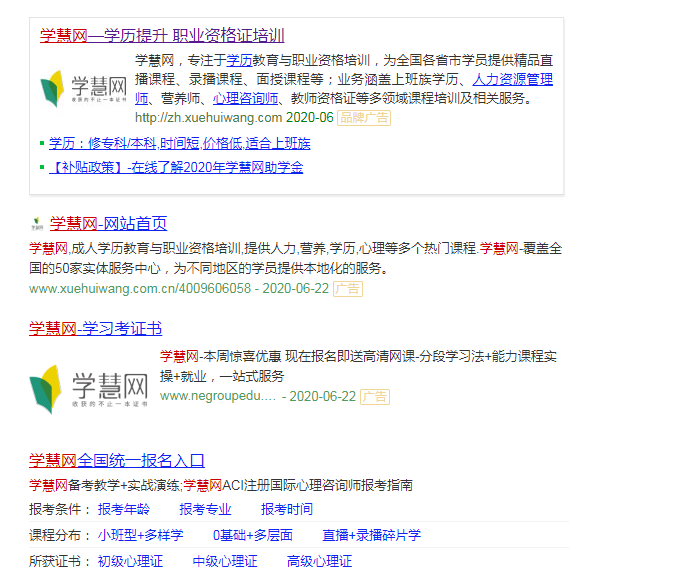The height and width of the screenshot is (573, 678).
Task: Follow the 学历 link in the brand ad description
Action: pos(239,60)
